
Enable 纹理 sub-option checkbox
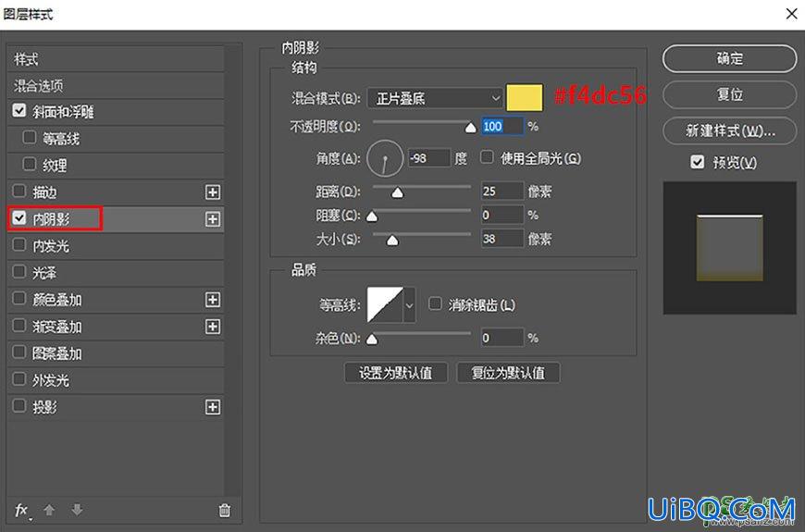coord(30,164)
